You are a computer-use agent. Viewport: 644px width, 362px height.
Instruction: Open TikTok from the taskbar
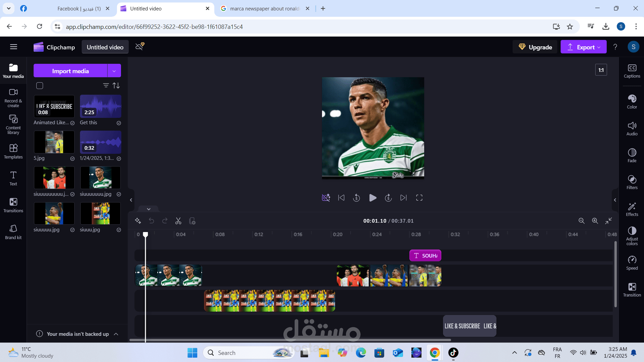453,353
